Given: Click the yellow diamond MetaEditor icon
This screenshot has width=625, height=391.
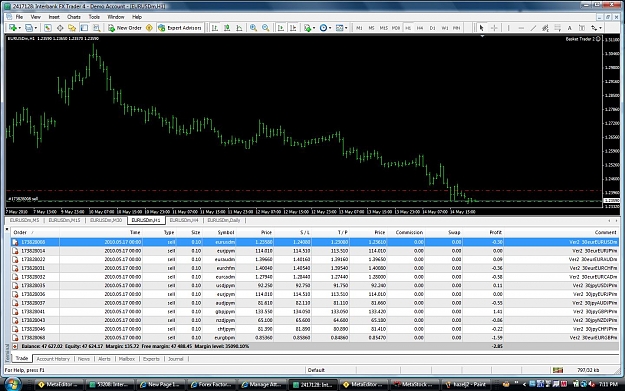Looking at the screenshot, I should pyautogui.click(x=149, y=28).
